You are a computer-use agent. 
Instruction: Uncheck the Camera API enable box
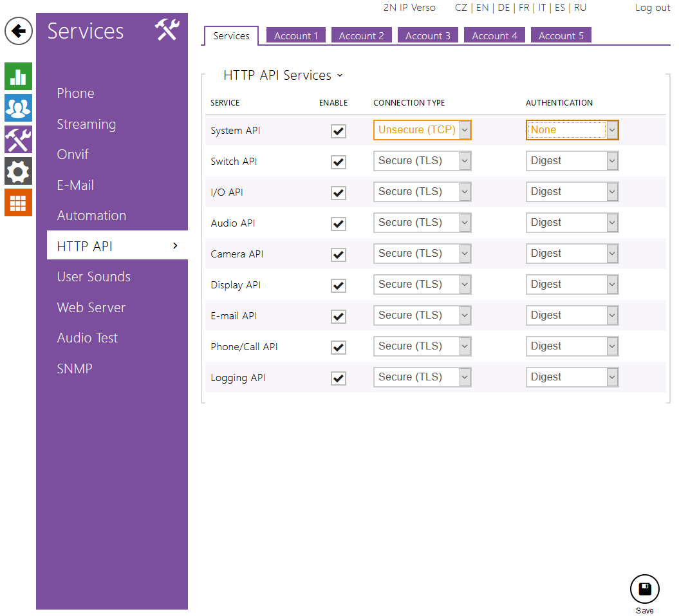point(338,255)
